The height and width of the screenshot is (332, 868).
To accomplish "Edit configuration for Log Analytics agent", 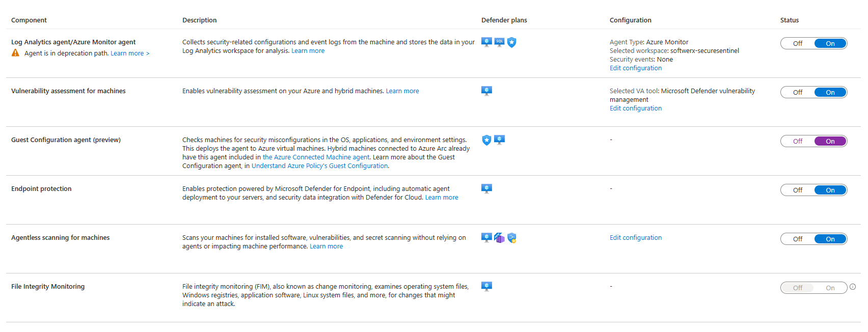I will pyautogui.click(x=636, y=68).
